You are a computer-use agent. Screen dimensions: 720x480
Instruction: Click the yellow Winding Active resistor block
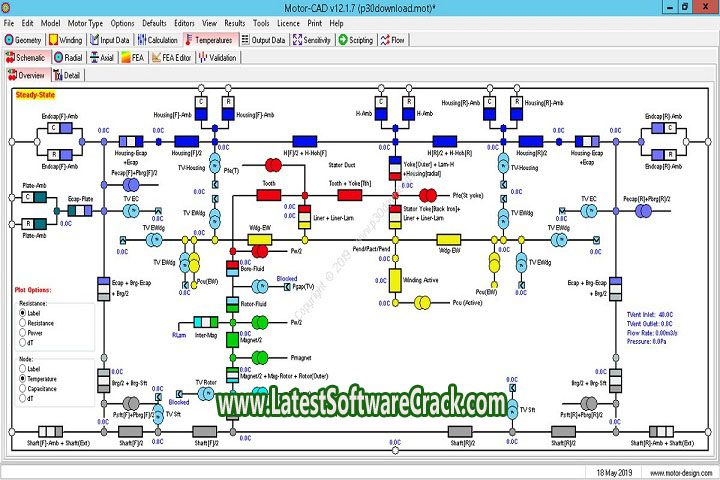(395, 280)
